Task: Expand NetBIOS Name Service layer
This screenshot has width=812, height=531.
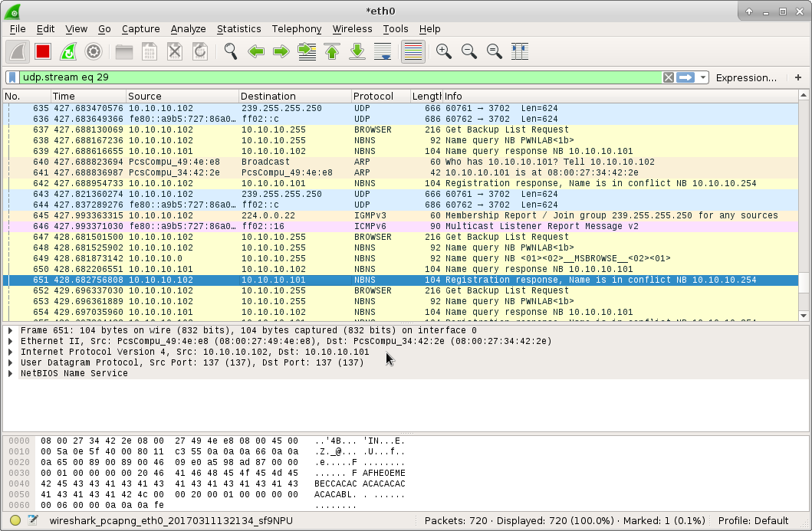Action: tap(11, 373)
